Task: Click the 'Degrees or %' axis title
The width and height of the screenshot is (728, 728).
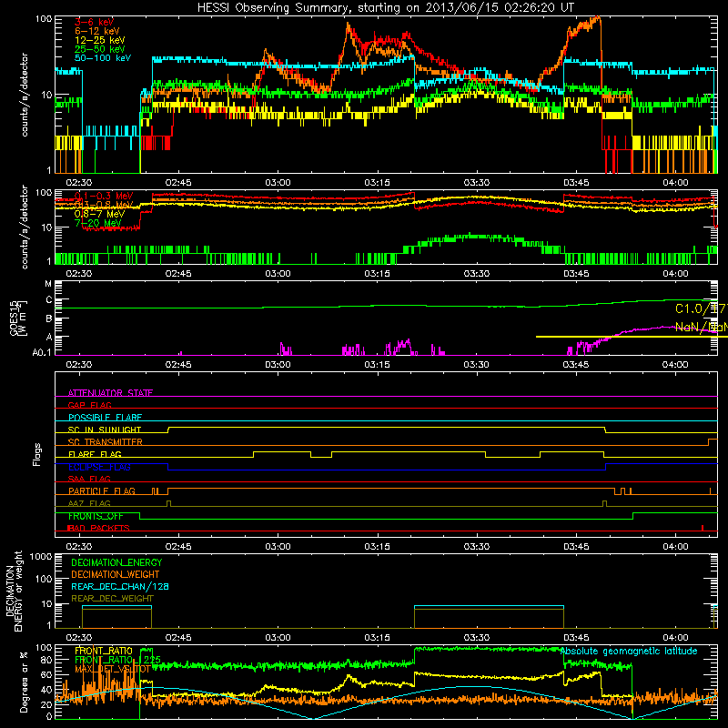Action: pos(24,682)
